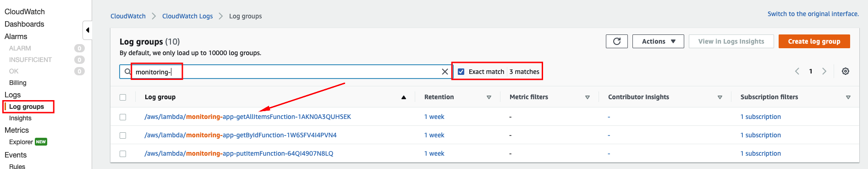Switch to the original interface link
The width and height of the screenshot is (868, 169).
[813, 14]
